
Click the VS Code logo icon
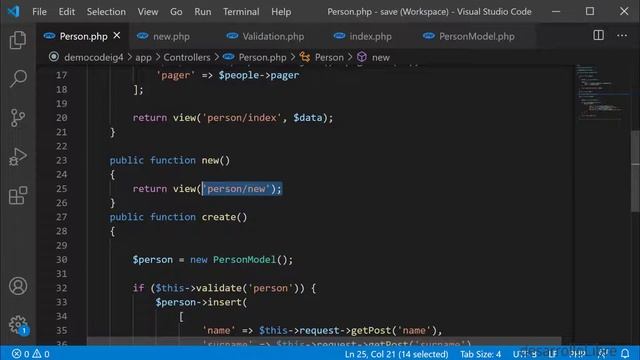(x=13, y=11)
